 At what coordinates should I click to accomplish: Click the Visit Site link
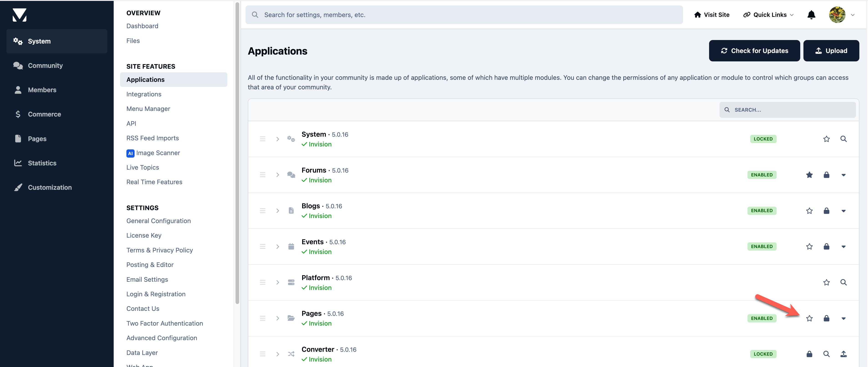(x=712, y=15)
